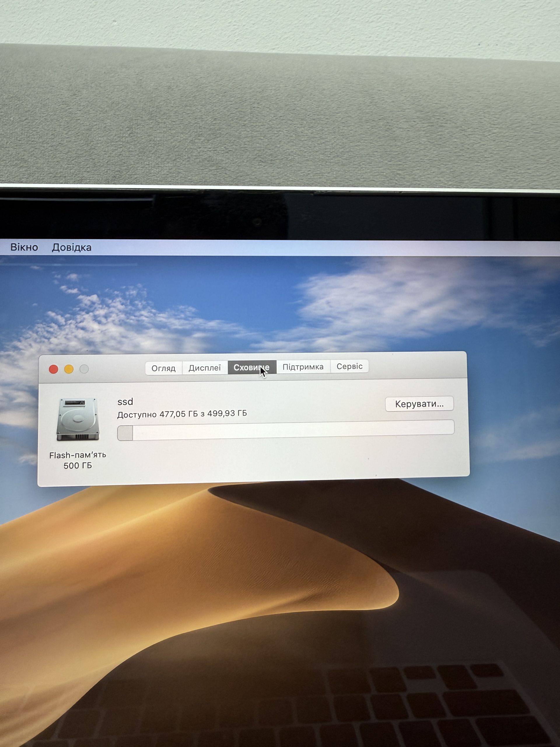Screen dimensions: 560x747
Task: Switch to the Сервіс tab
Action: [349, 366]
